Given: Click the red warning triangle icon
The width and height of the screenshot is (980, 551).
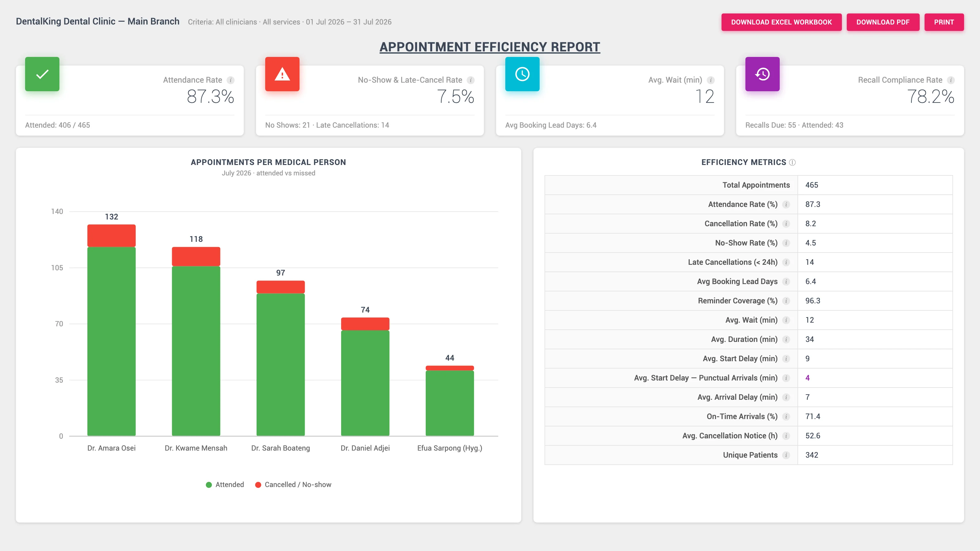Looking at the screenshot, I should tap(282, 74).
